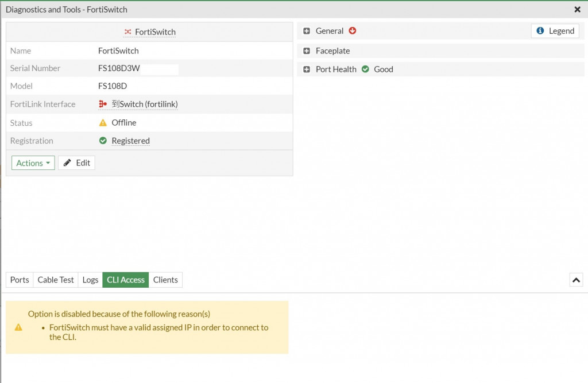588x383 pixels.
Task: Click the name value FortiSwitch
Action: (x=118, y=51)
